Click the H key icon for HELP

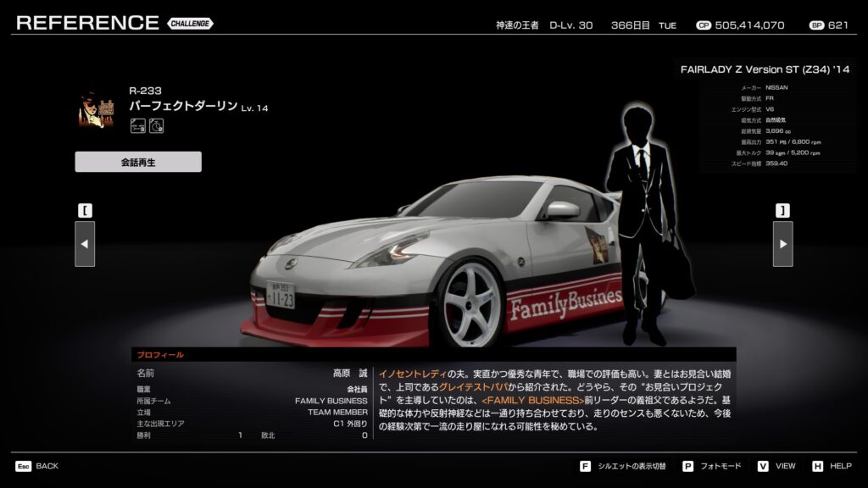point(817,466)
